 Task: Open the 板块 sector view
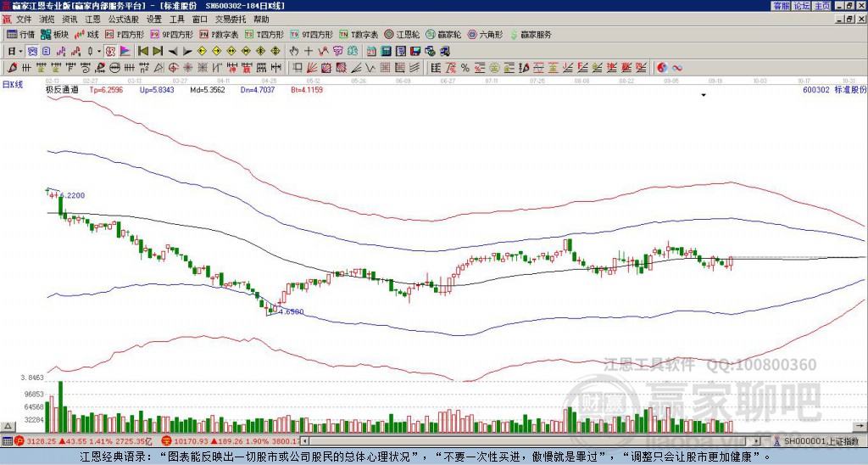(55, 34)
